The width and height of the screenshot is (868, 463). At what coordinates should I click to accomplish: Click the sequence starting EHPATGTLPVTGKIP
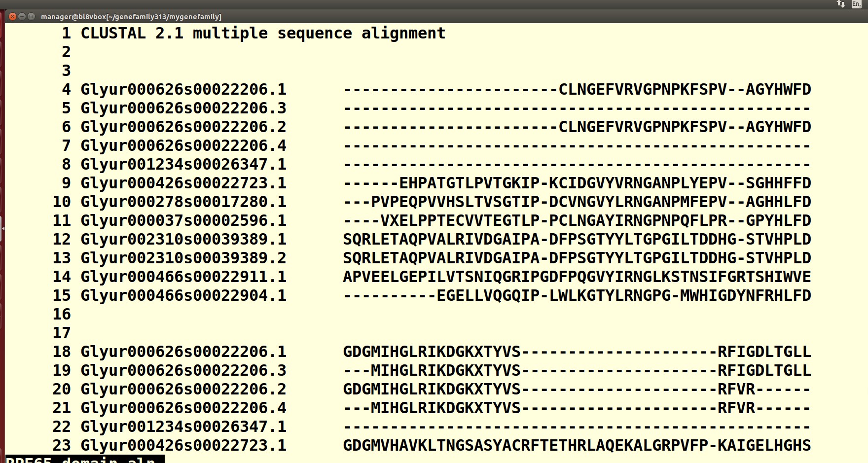577,183
